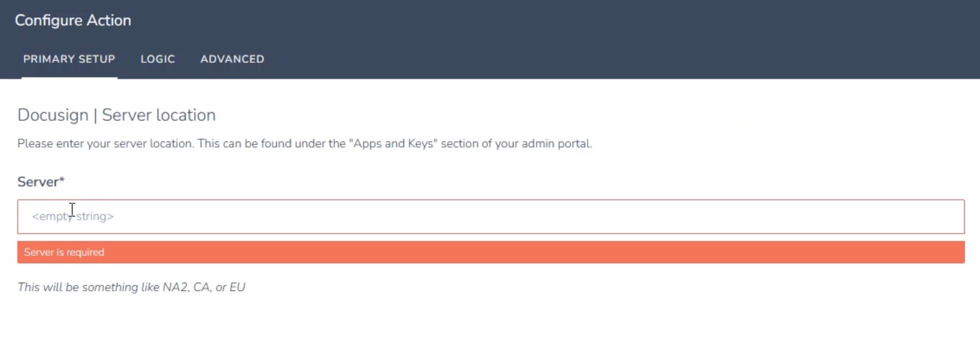Click the words "admin portal" in the description

[556, 144]
